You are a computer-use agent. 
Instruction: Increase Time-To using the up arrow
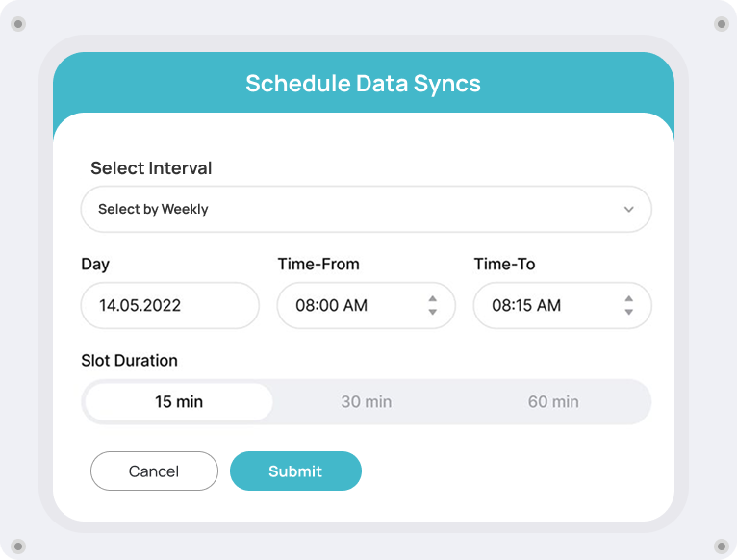[x=629, y=298]
